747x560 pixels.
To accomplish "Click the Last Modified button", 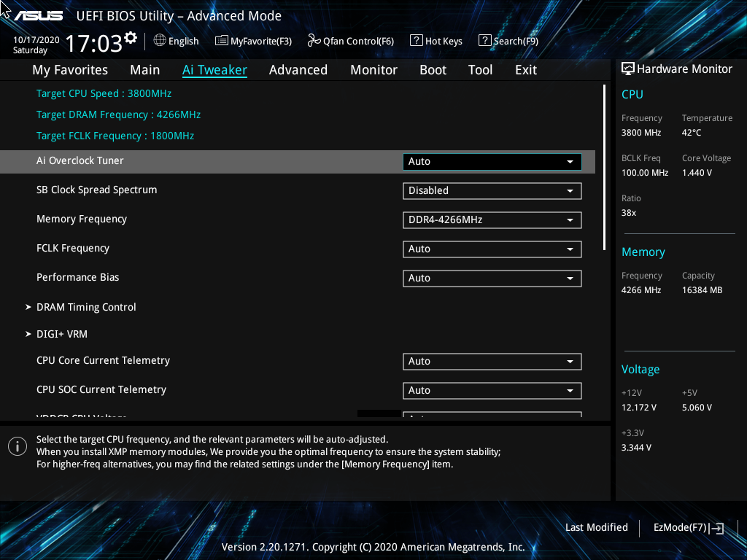I will point(597,528).
